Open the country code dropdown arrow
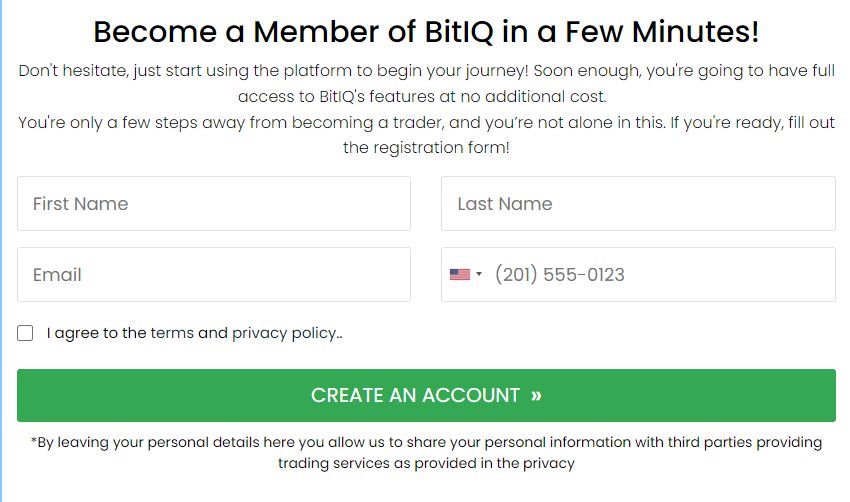 pyautogui.click(x=479, y=274)
